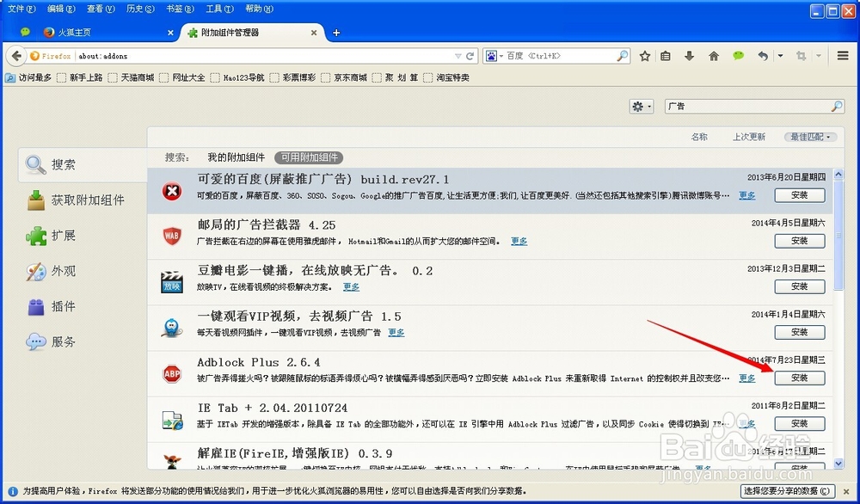Sort results by 上次更新
Screen dimensions: 860x504
click(x=749, y=137)
